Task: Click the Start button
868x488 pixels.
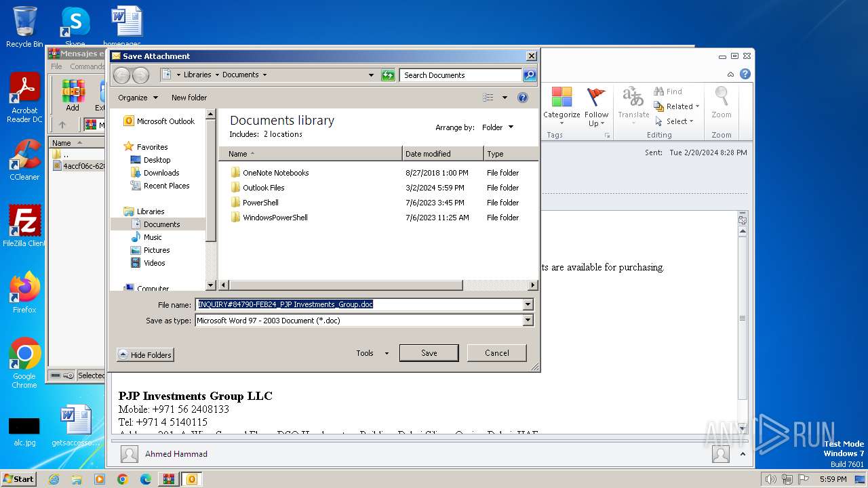Action: click(18, 479)
